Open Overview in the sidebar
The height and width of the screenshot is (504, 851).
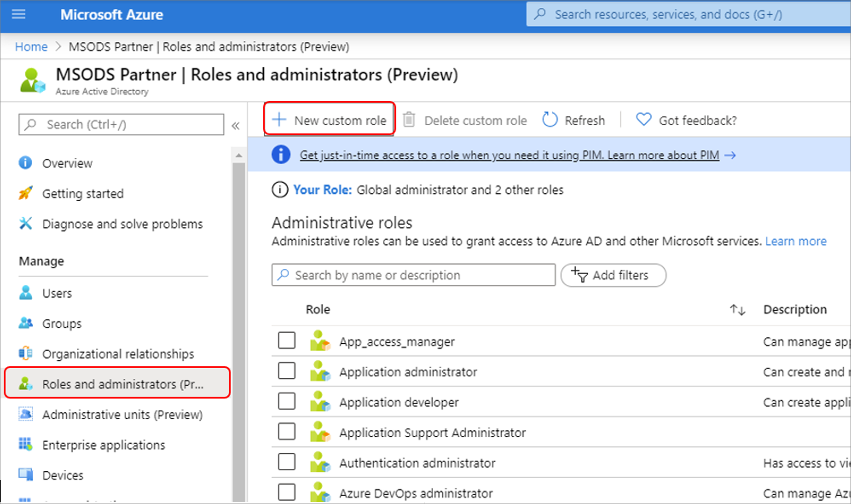coord(67,163)
